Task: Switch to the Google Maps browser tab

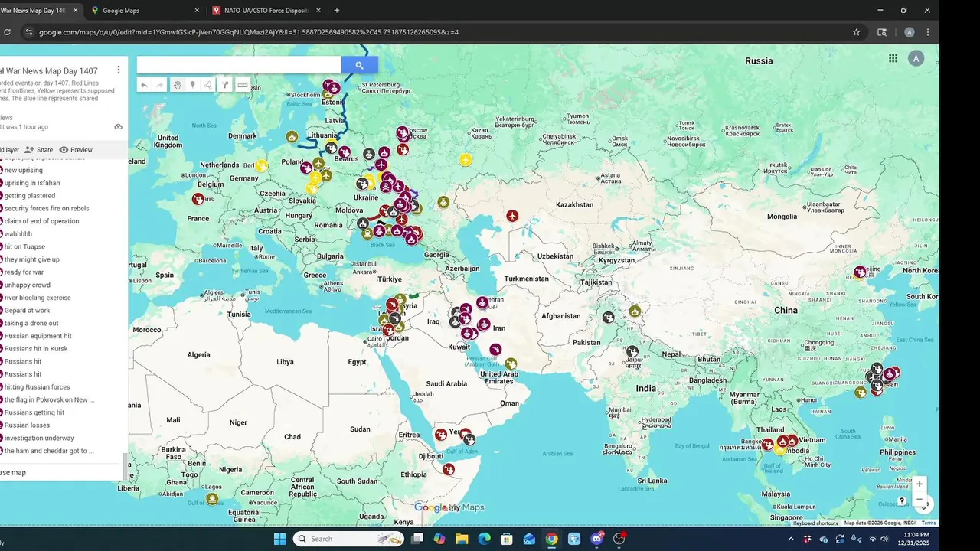Action: coord(145,11)
